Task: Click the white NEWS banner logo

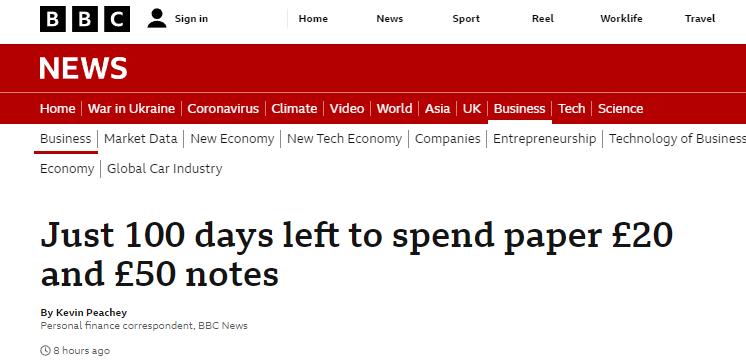Action: coord(83,68)
